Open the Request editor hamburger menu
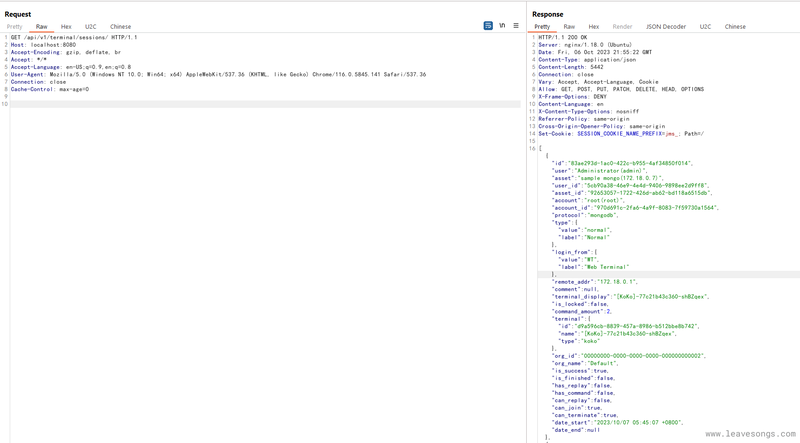Viewport: 800px width, 443px height. coord(516,26)
